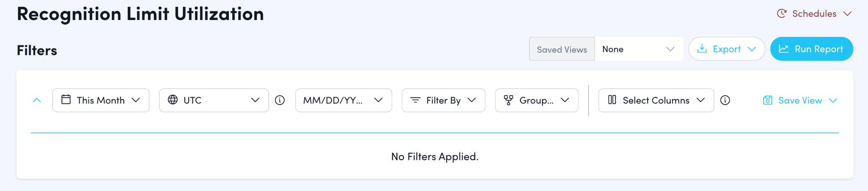This screenshot has width=868, height=191.
Task: Collapse the filters panel with up chevron
Action: click(x=37, y=100)
